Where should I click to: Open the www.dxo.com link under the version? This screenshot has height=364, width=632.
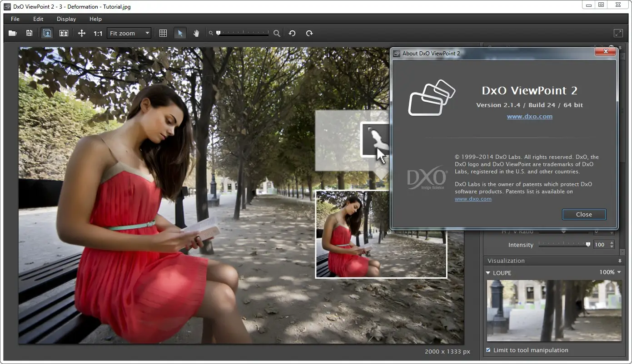530,116
